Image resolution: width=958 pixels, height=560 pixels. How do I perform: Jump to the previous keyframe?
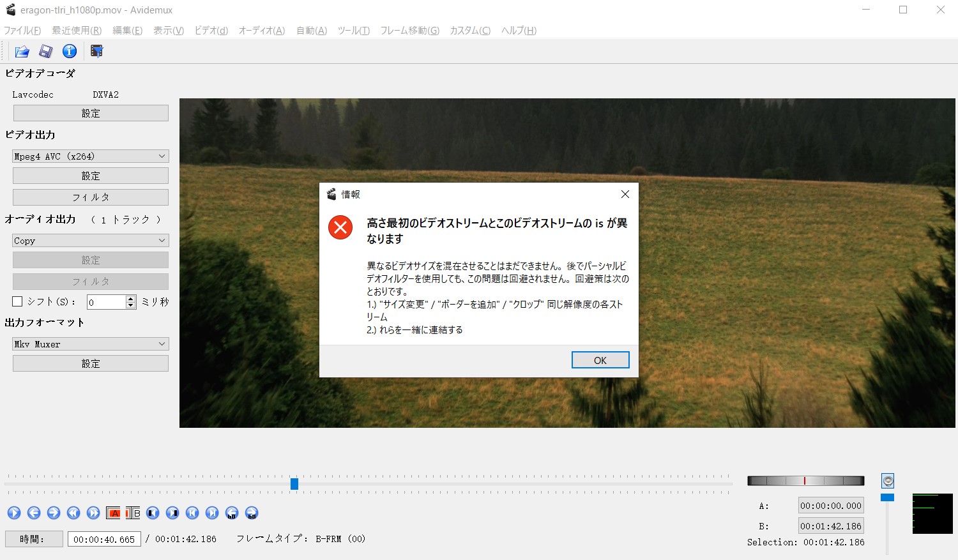(73, 513)
